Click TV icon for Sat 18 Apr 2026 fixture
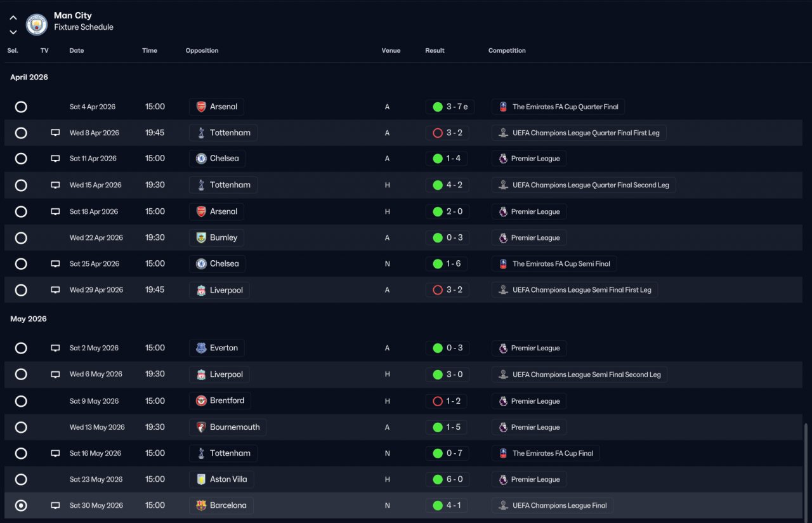This screenshot has height=523, width=812. pos(55,211)
